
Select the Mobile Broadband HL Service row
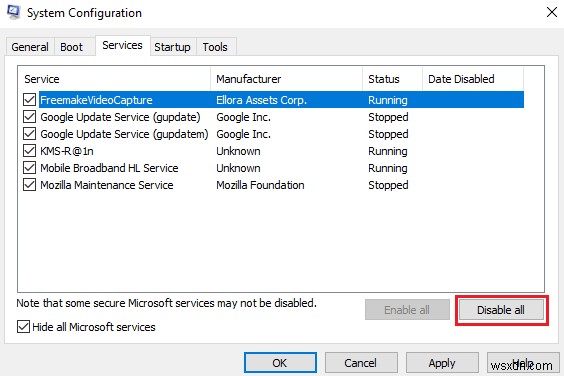coord(273,168)
